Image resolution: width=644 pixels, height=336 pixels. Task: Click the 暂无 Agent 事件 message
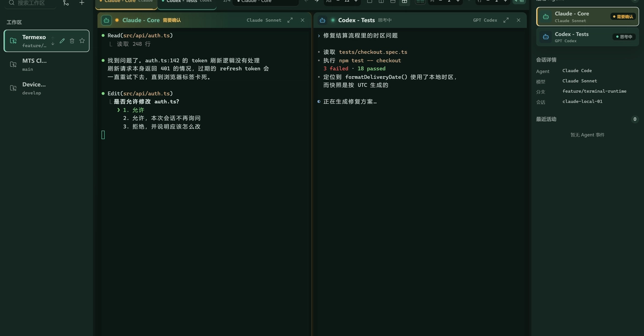[587, 135]
